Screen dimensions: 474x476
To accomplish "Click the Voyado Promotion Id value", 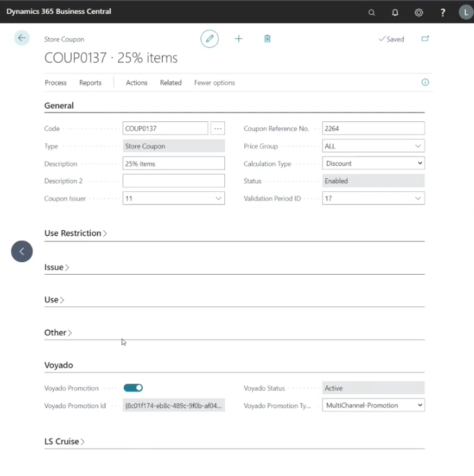I will 174,406.
